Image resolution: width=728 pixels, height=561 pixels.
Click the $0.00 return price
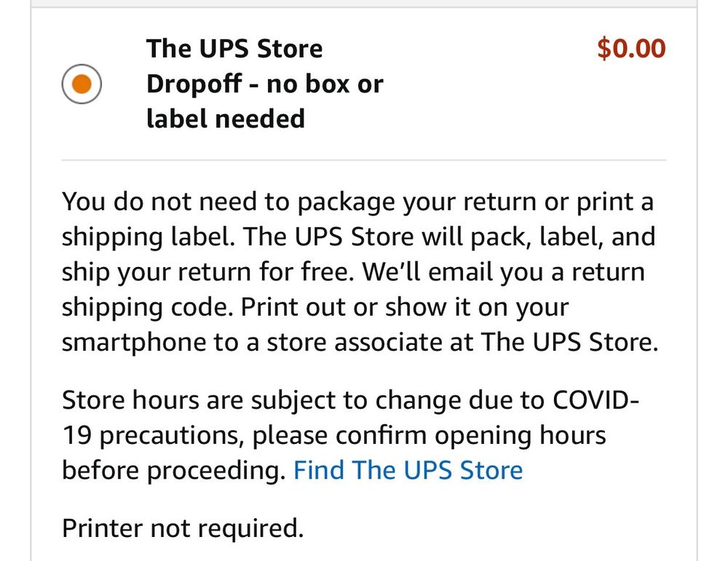click(630, 49)
